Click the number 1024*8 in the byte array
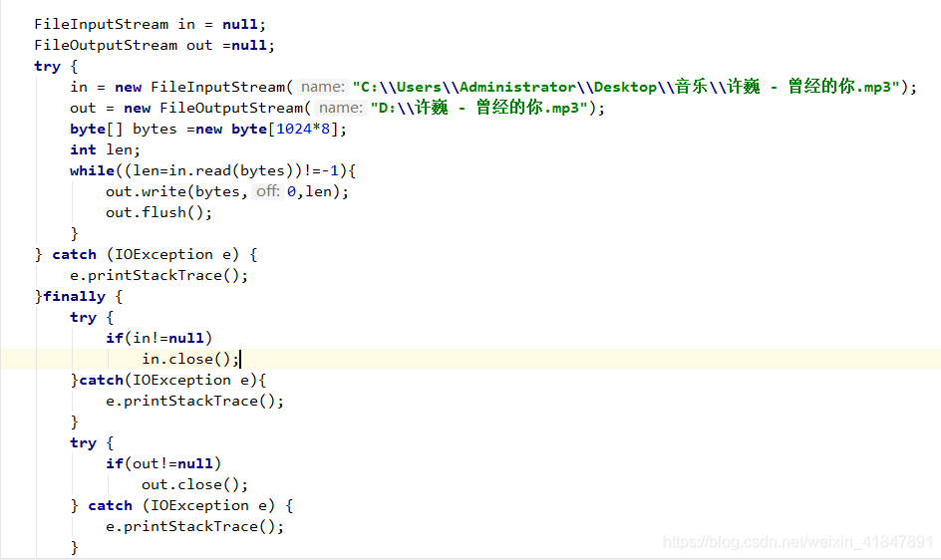 (x=303, y=130)
